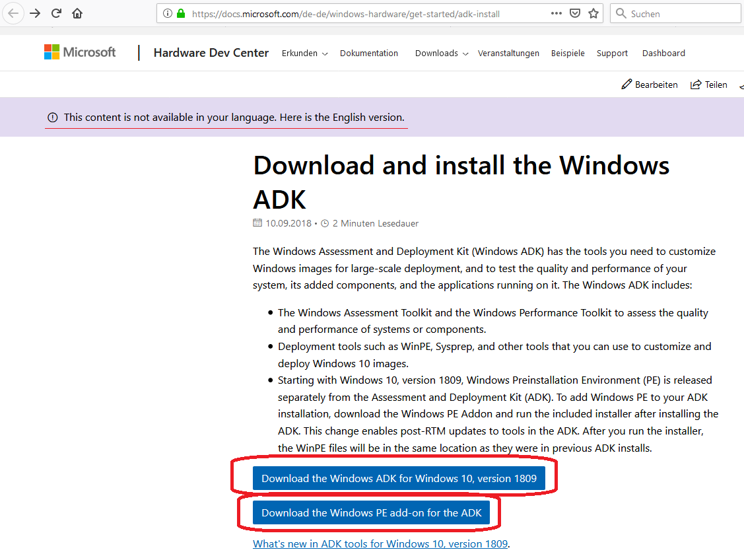This screenshot has height=560, width=744.
Task: Click the magnifier icon in search box
Action: coord(621,13)
